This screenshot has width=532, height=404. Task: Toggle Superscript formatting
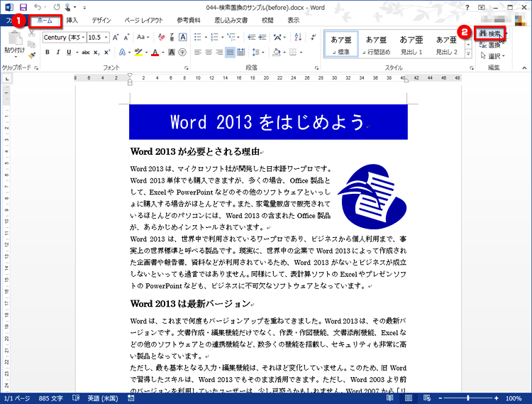coord(107,53)
